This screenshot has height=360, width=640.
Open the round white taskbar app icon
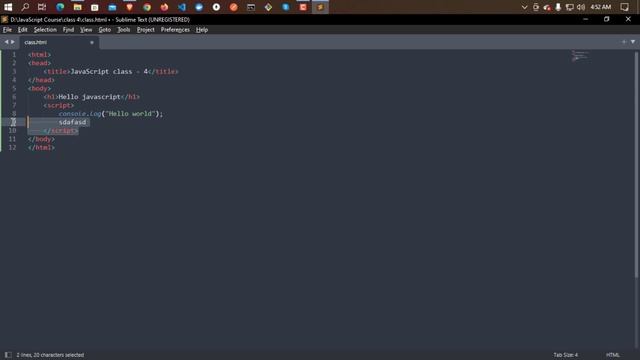(216, 7)
